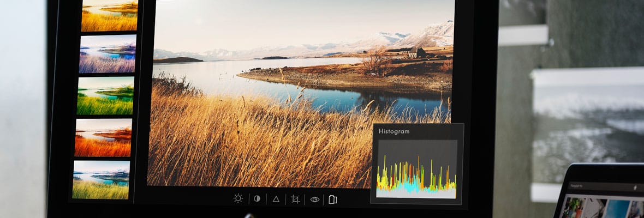Open the brightness sun tool
The width and height of the screenshot is (644, 218).
click(x=238, y=198)
